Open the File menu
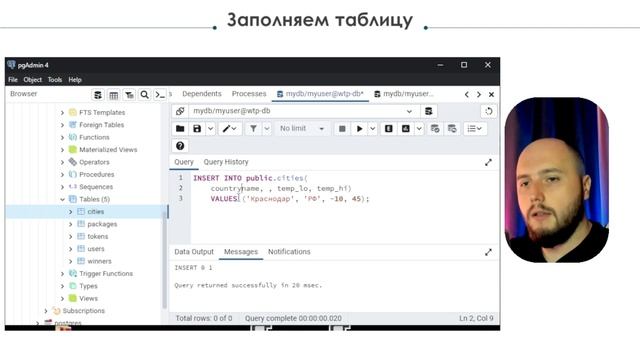This screenshot has height=360, width=640. (13, 80)
